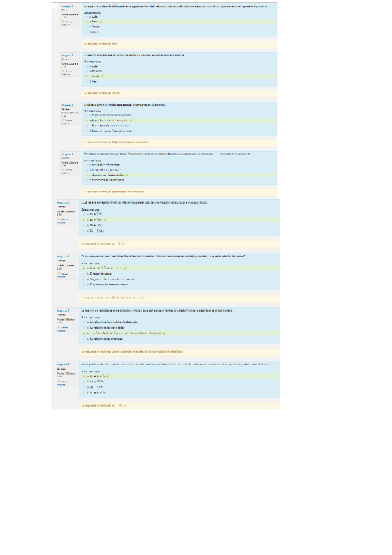Click question text 'Cuál debe cumplir un modelo'
Screen dimensions: 392x555
[124, 105]
